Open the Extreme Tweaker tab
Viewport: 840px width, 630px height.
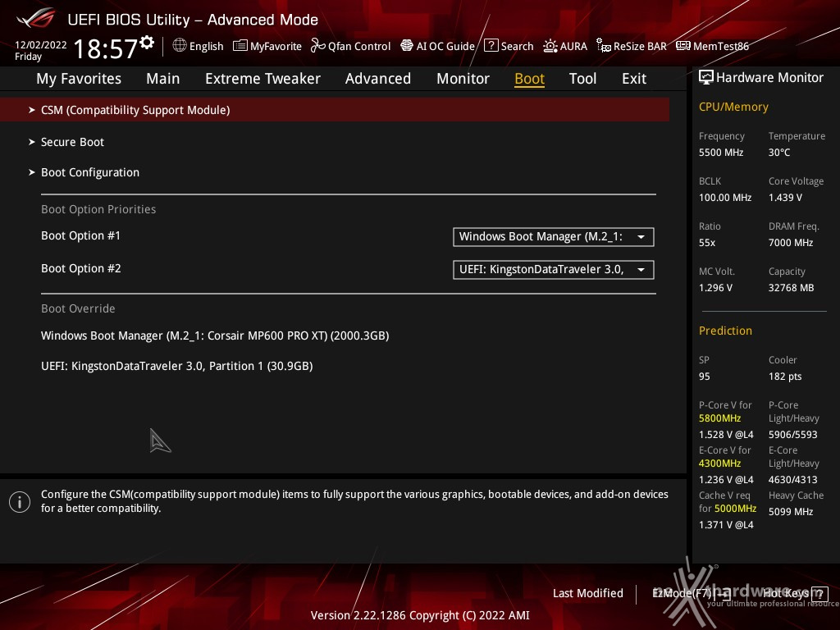pos(262,79)
